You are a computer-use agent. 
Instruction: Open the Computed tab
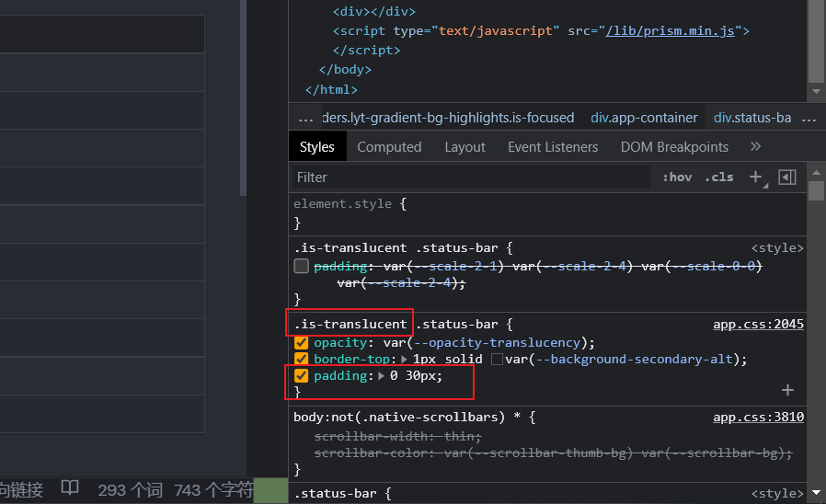[x=389, y=147]
